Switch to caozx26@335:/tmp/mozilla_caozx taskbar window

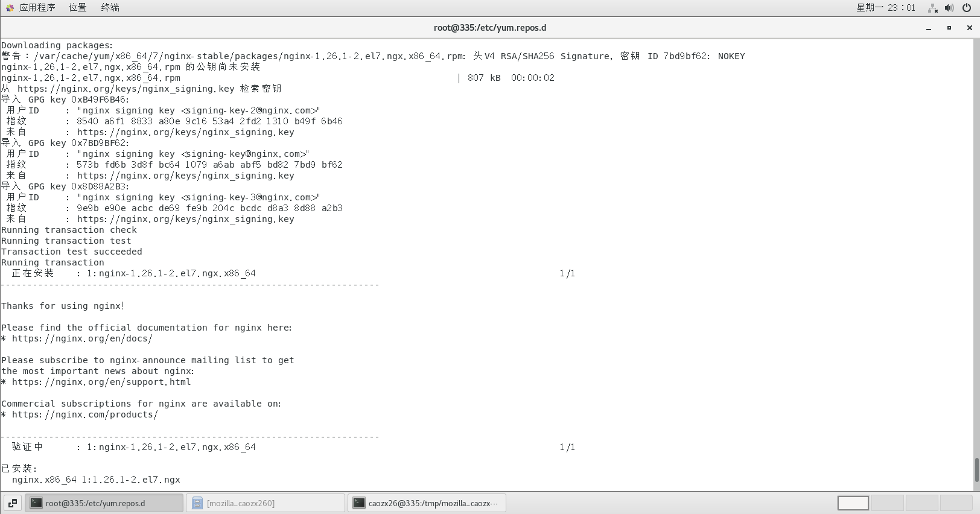[427, 503]
